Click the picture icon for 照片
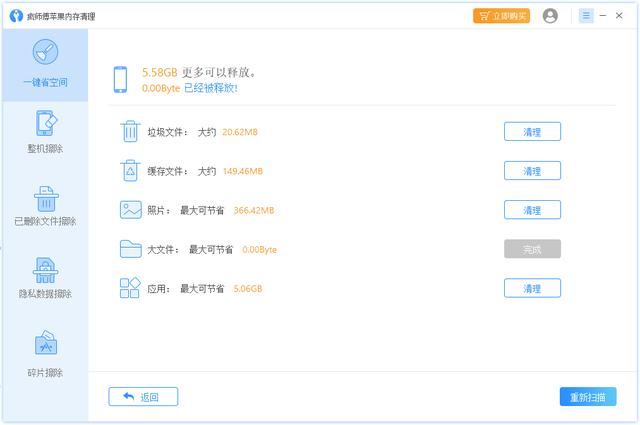 131,210
